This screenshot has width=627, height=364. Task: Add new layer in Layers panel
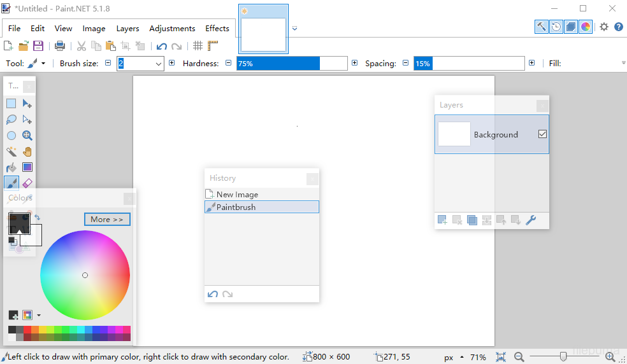(442, 220)
